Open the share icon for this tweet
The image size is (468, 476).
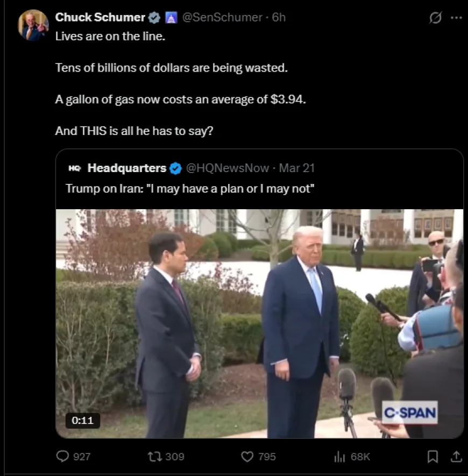(x=456, y=456)
